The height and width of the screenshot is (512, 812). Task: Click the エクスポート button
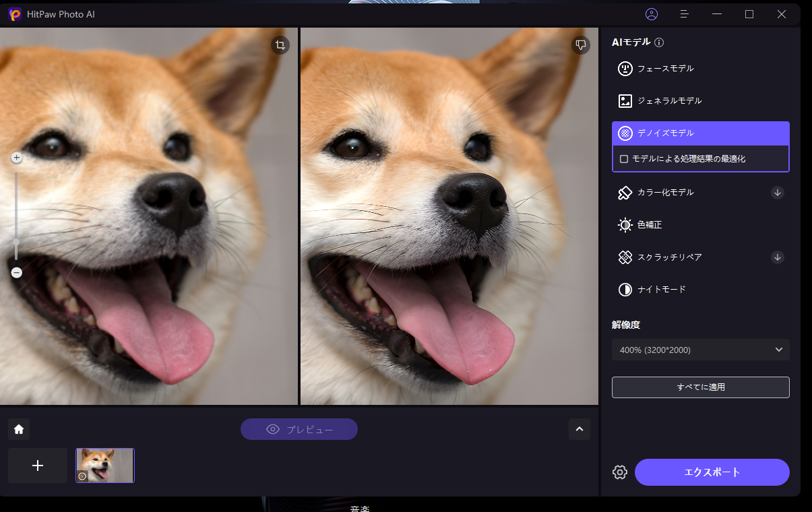pos(712,472)
